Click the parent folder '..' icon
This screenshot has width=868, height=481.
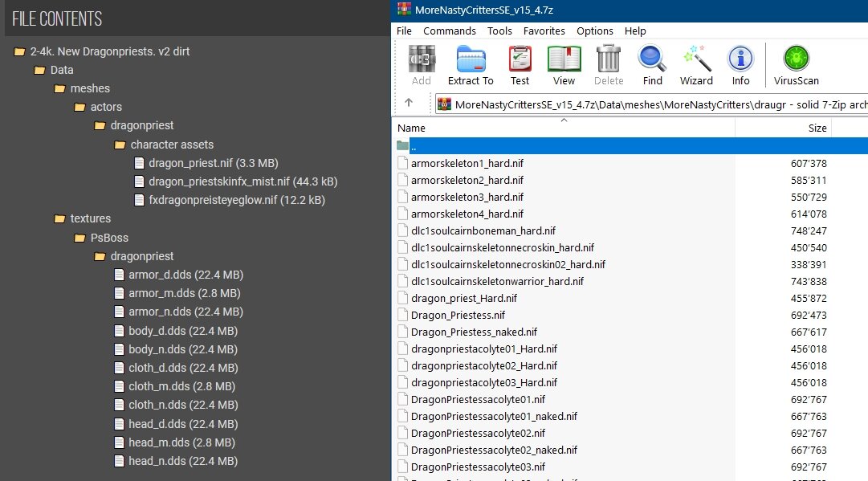point(402,146)
